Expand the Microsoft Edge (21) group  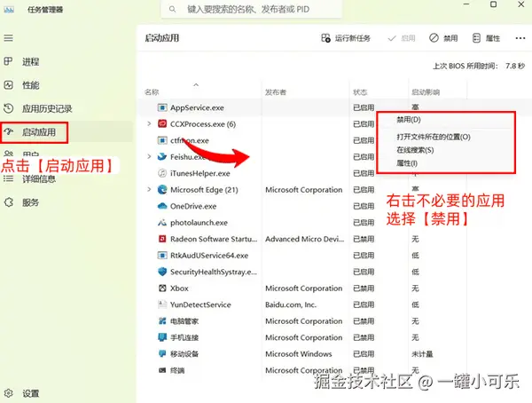click(149, 189)
